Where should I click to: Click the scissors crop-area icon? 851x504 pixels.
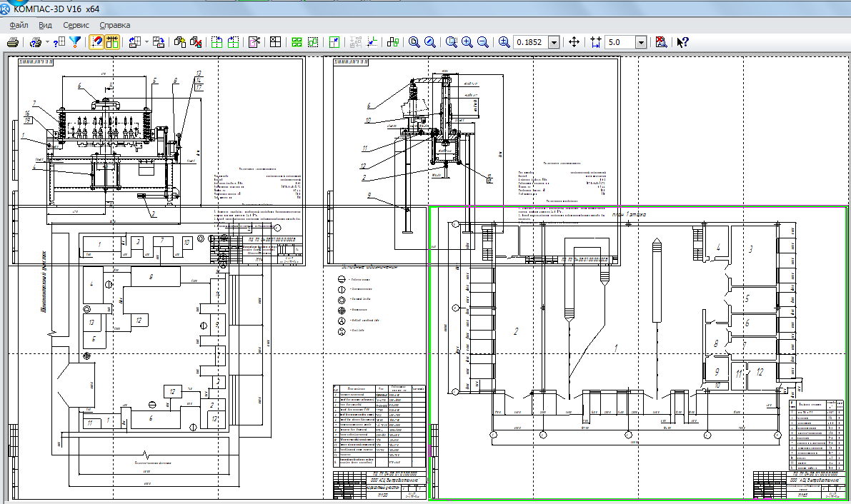254,42
